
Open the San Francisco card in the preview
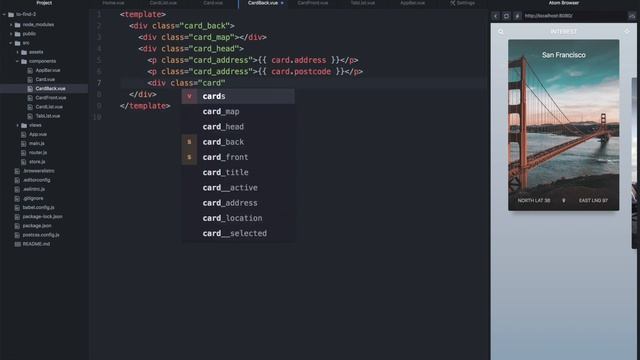point(563,125)
